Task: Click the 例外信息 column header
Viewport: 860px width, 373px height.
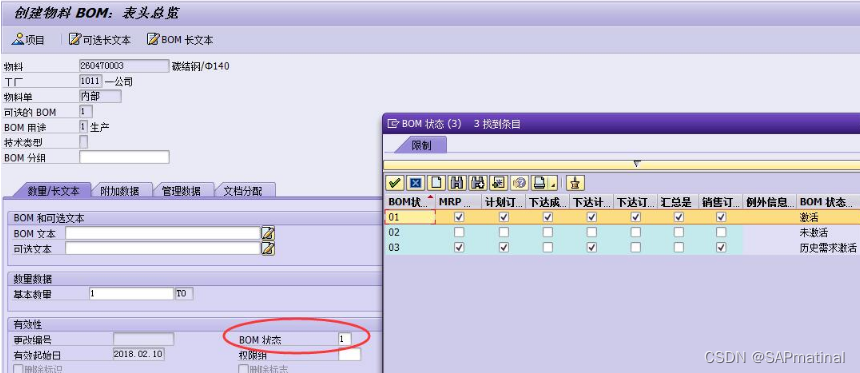Action: coord(770,202)
